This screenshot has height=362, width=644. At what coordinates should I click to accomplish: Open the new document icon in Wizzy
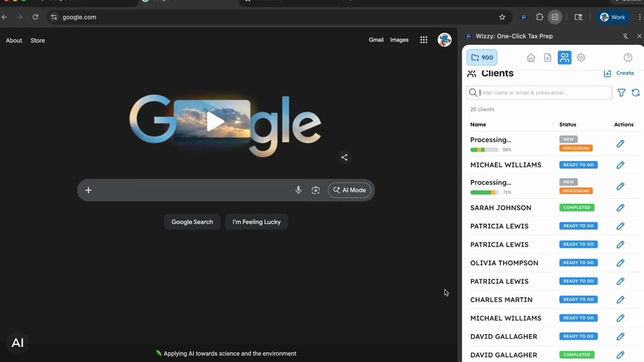[x=547, y=58]
